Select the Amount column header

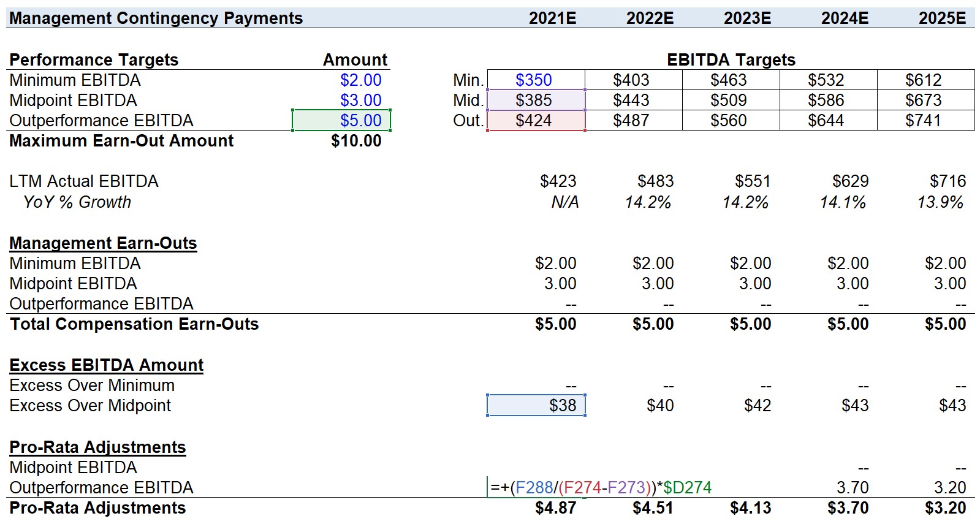355,60
